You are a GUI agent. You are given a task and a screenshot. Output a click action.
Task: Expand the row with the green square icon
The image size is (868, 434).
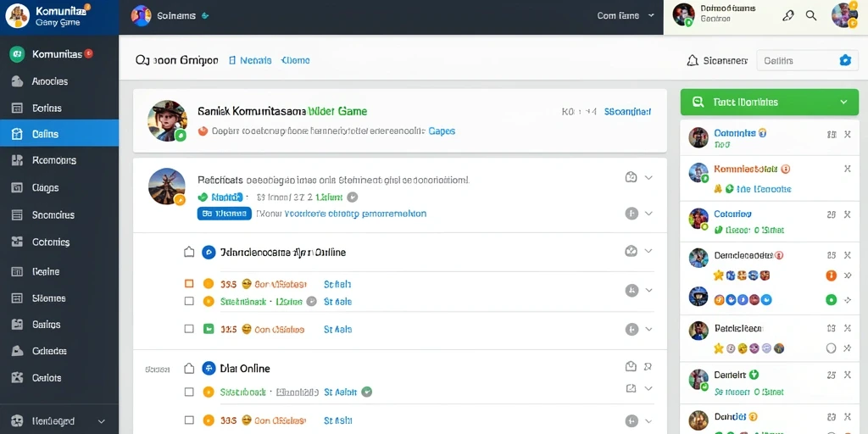click(648, 330)
